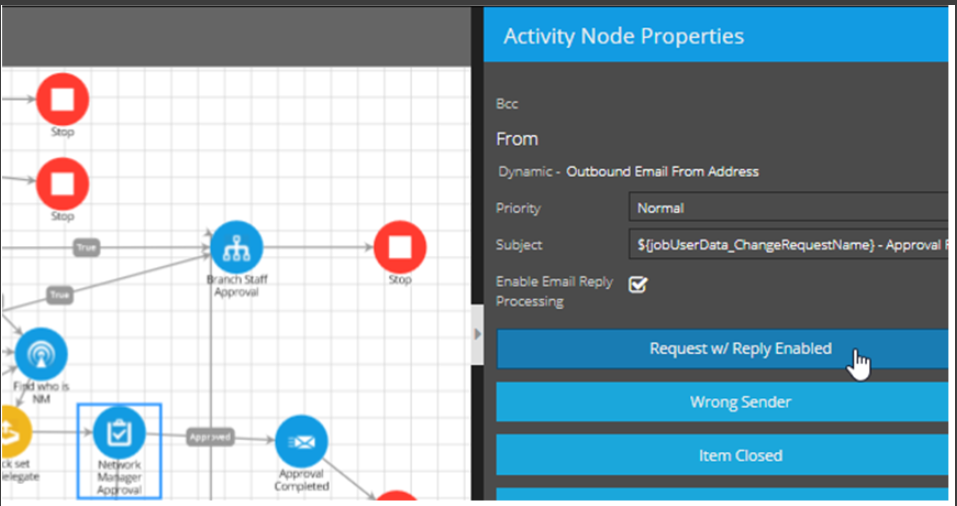Click the Outbound Email From Address value

662,171
